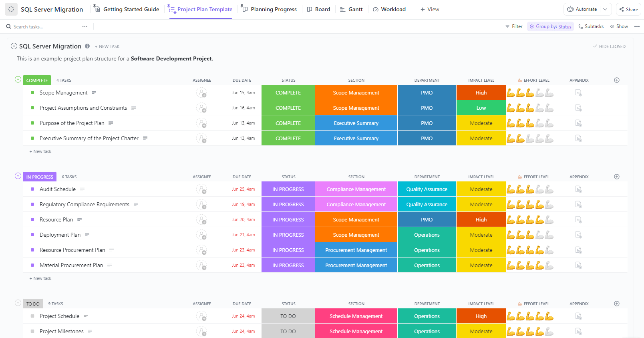Switch to the Gantt view tab
The image size is (644, 338).
point(351,9)
